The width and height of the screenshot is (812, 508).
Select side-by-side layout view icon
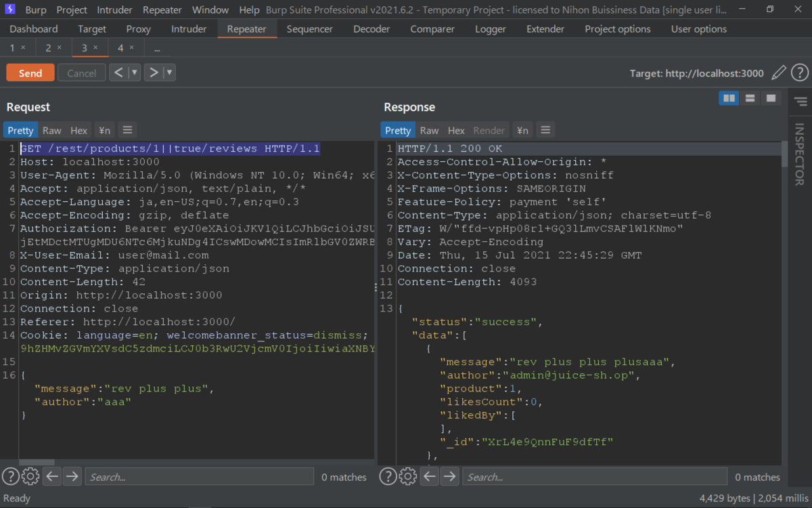(x=729, y=98)
